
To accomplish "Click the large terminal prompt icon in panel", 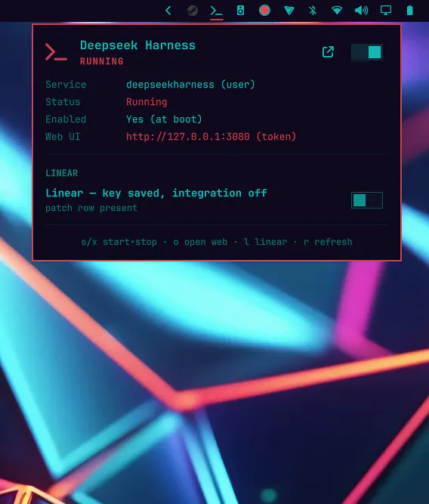I will [56, 52].
